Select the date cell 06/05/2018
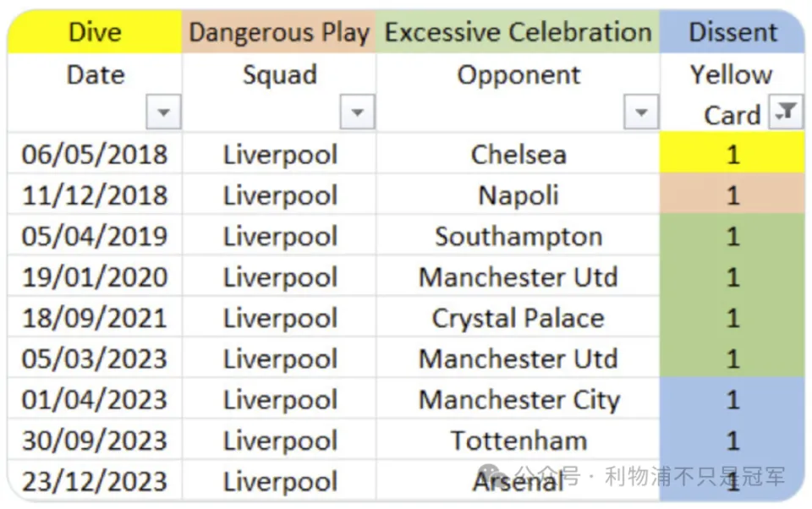This screenshot has height=509, width=812. (95, 154)
